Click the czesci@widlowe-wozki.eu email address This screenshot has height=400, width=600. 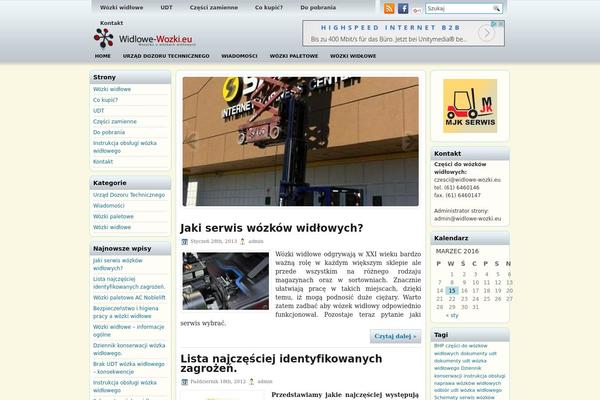(x=467, y=180)
